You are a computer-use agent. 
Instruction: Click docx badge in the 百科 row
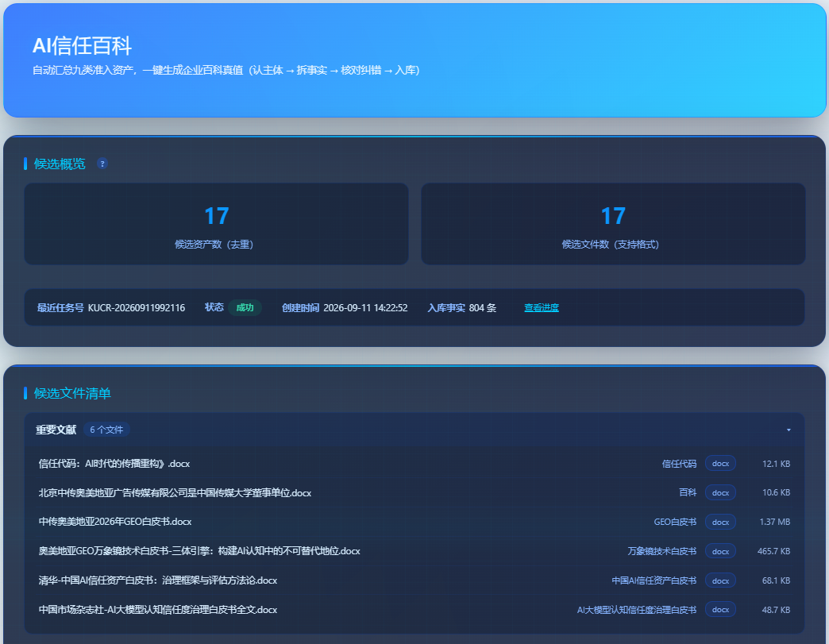721,493
